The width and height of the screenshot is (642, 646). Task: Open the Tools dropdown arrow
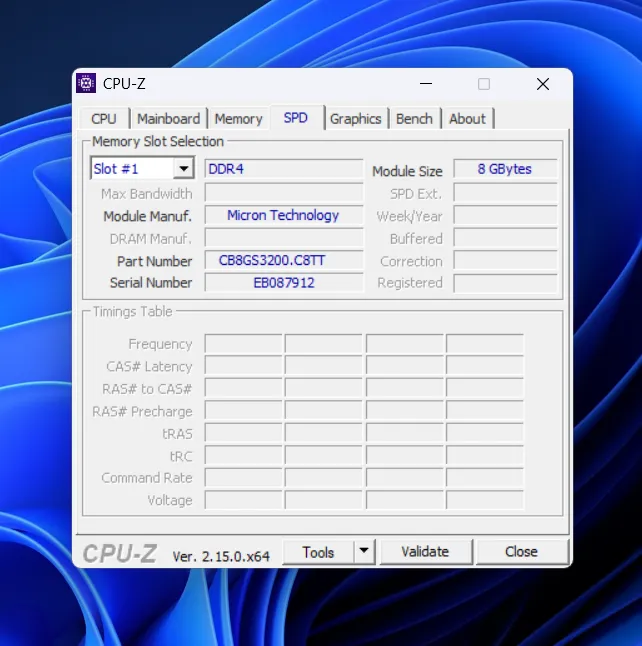tap(363, 551)
